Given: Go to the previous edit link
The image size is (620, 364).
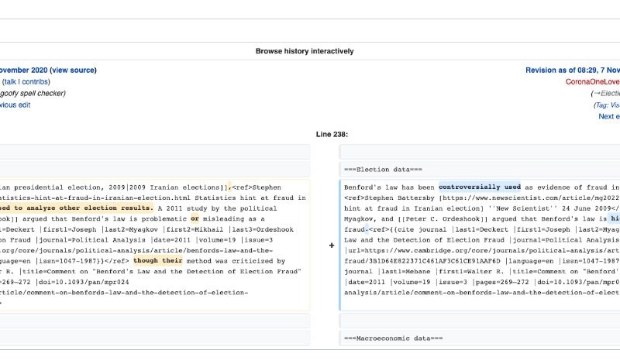Looking at the screenshot, I should click(x=15, y=105).
